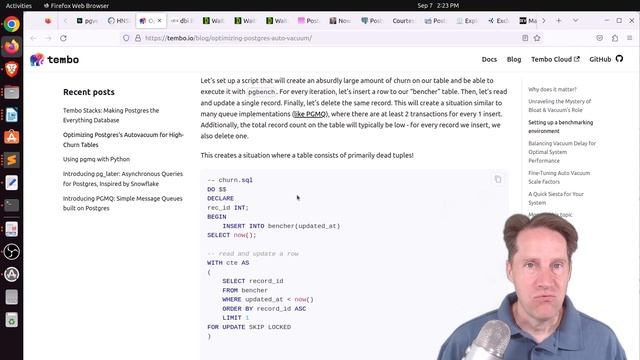The image size is (640, 360).
Task: Reload the current page
Action: pyautogui.click(x=63, y=38)
